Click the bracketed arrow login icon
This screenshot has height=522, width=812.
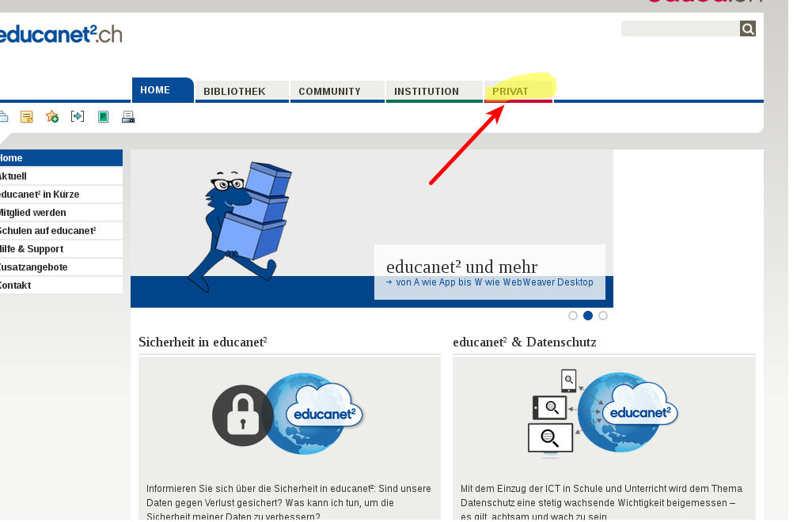point(78,117)
